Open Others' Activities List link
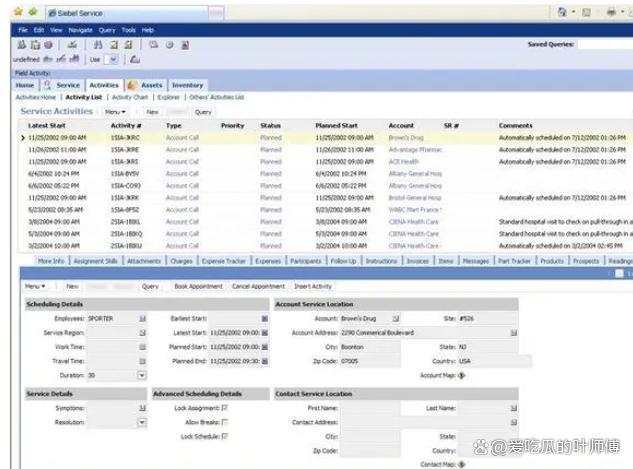633x469 pixels. coord(217,97)
